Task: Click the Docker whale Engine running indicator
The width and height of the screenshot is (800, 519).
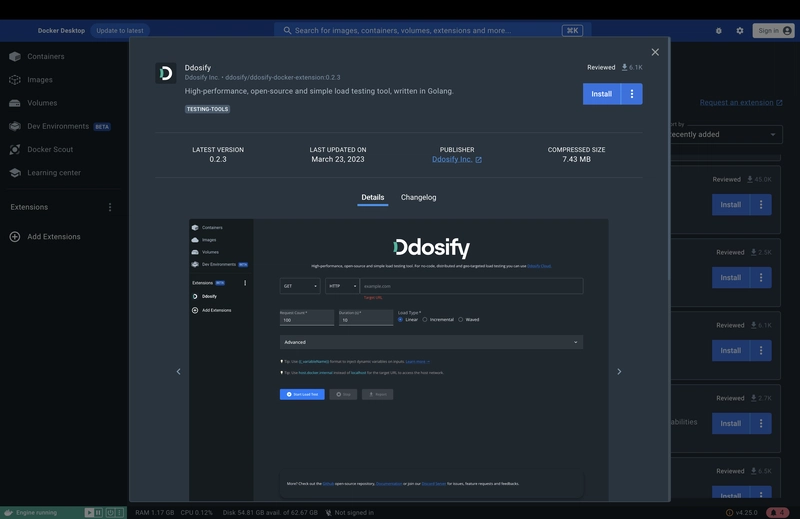Action: 31,512
